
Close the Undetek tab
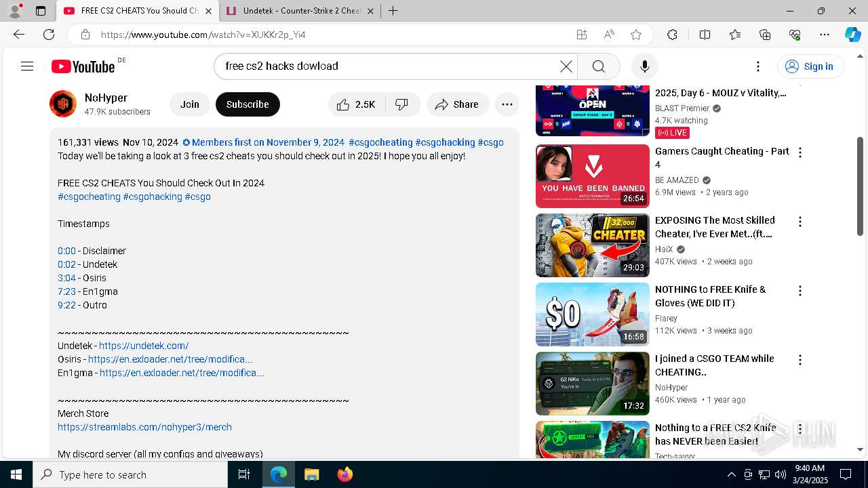pos(370,11)
